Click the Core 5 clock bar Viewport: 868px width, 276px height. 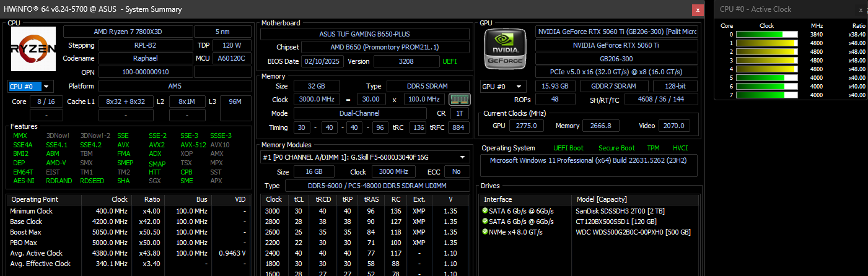point(767,78)
